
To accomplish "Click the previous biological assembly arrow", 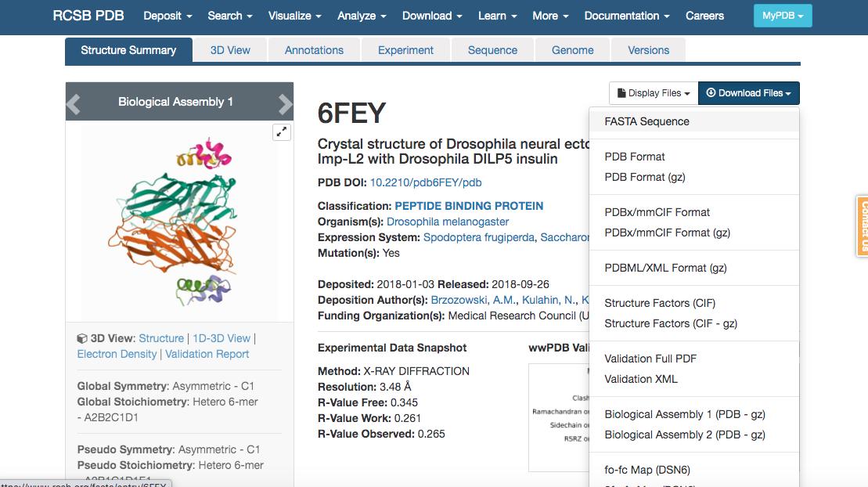I will point(74,103).
